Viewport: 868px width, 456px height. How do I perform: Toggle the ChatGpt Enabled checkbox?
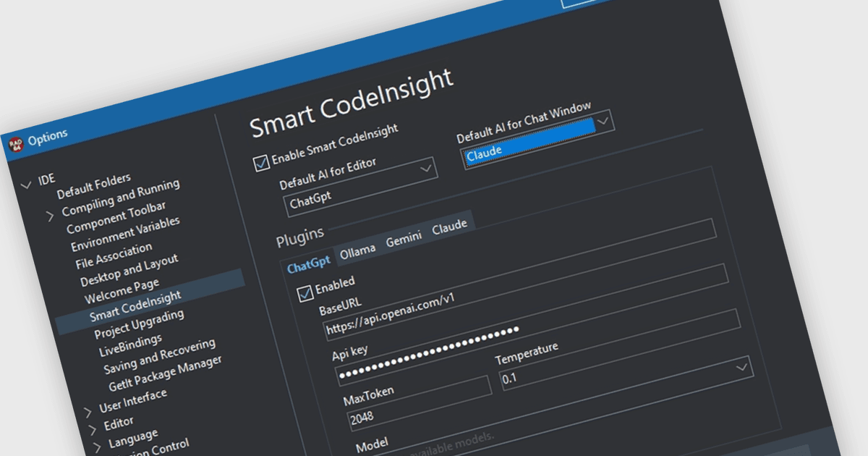pyautogui.click(x=305, y=293)
